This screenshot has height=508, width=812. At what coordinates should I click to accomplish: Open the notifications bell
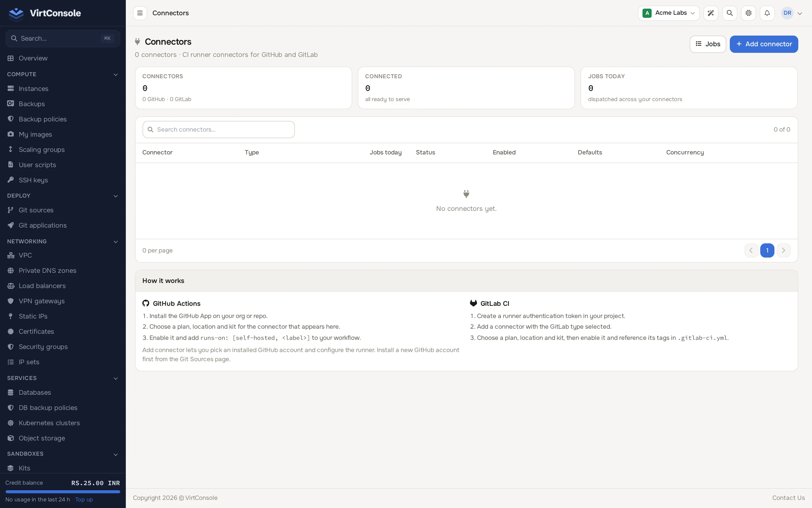tap(767, 13)
